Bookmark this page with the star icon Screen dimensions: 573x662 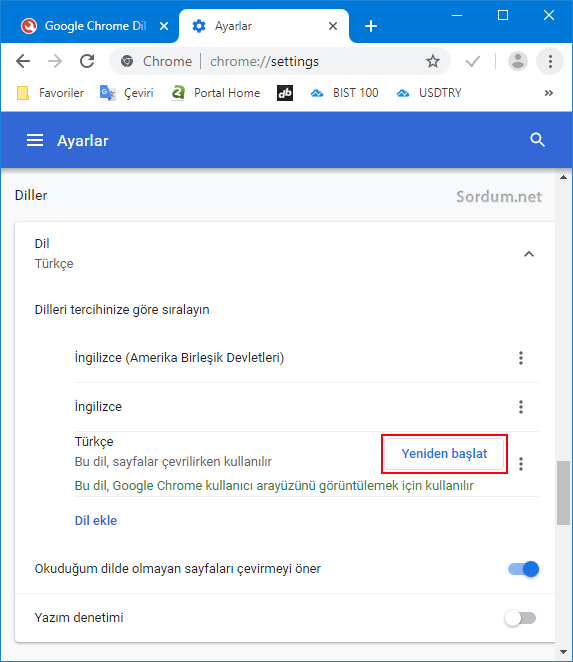click(432, 61)
